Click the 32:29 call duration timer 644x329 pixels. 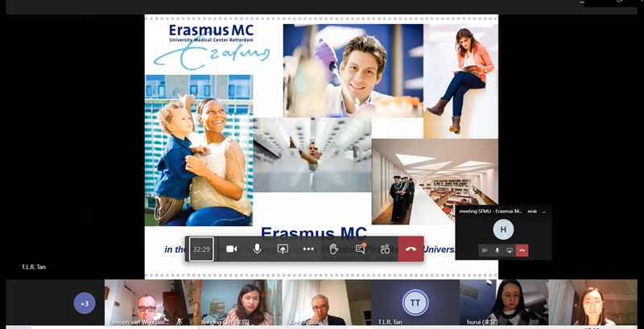pos(201,249)
